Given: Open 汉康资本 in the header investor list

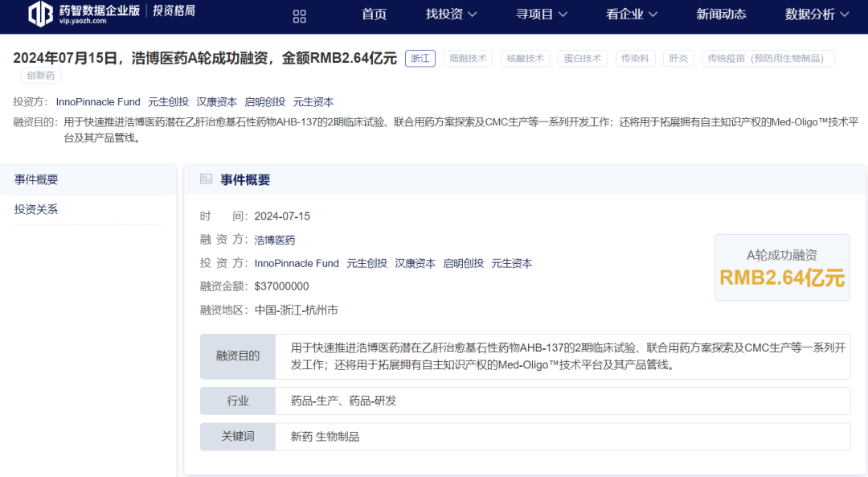Looking at the screenshot, I should (x=216, y=102).
